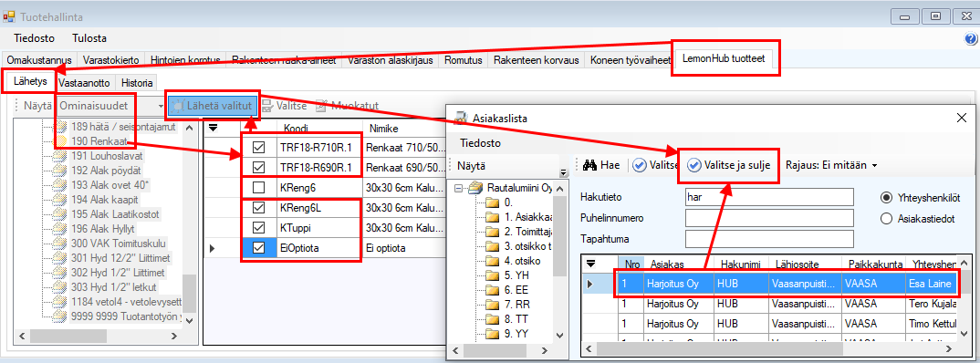Click the Hakutieto field containing har
The width and height of the screenshot is (980, 363).
[x=769, y=197]
